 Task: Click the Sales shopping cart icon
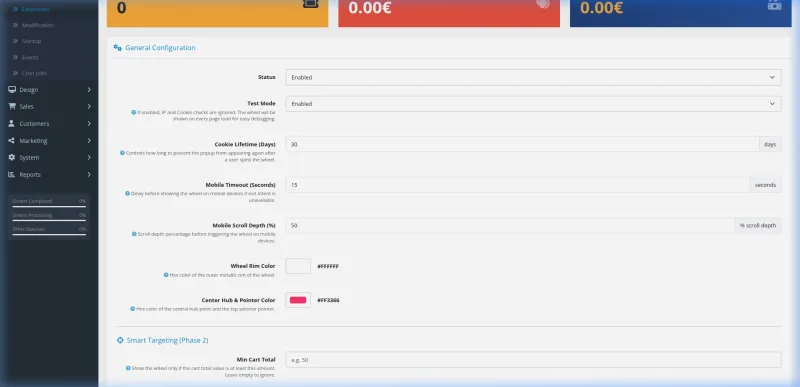click(x=12, y=107)
